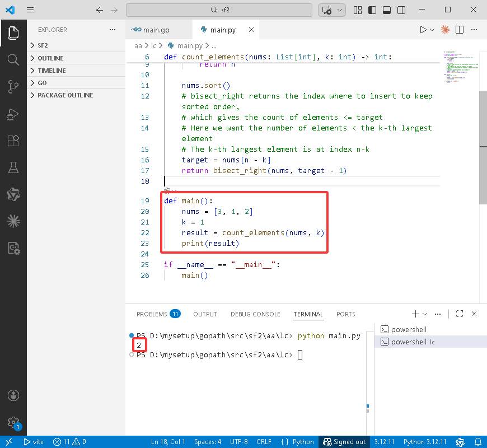Switch to the OUTPUT panel tab
Viewport: 487px width, 448px height.
coord(205,314)
